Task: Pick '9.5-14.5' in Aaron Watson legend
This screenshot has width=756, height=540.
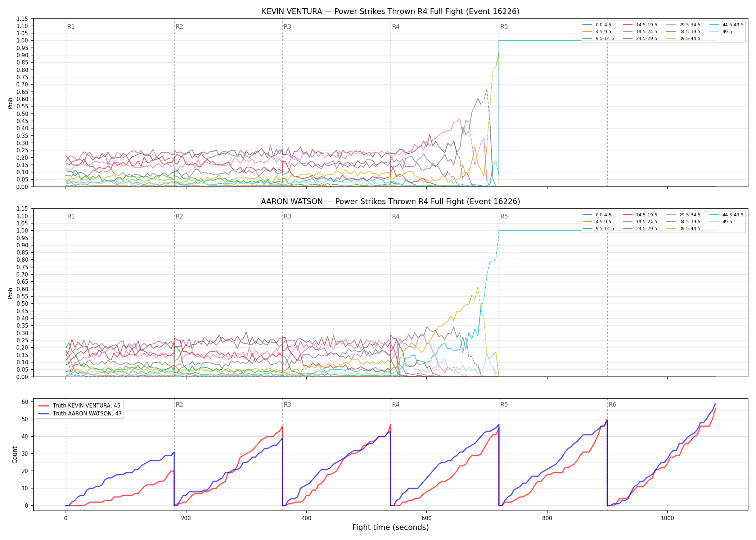Action: coord(598,229)
